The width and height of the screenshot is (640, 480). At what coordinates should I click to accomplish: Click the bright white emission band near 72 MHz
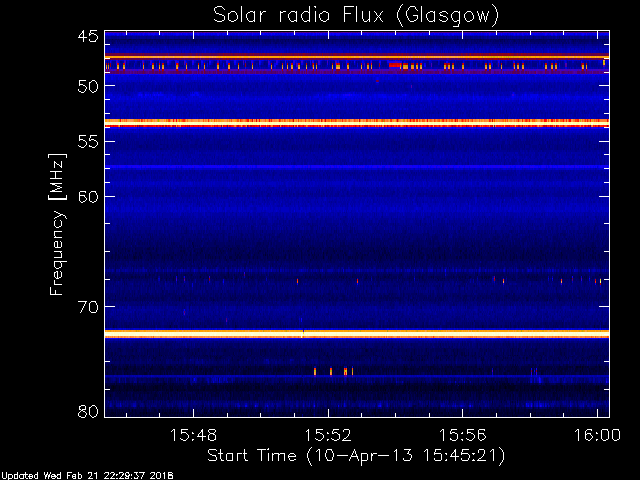tap(357, 334)
